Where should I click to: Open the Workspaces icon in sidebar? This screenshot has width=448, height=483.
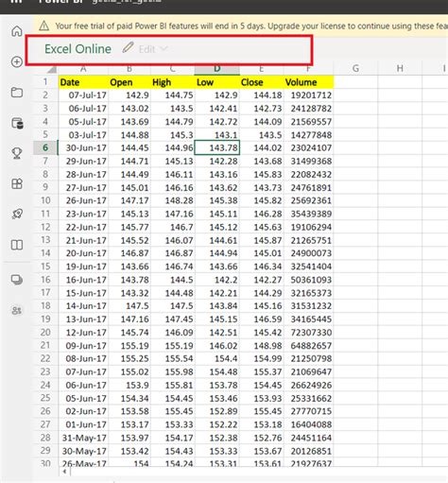(x=17, y=280)
